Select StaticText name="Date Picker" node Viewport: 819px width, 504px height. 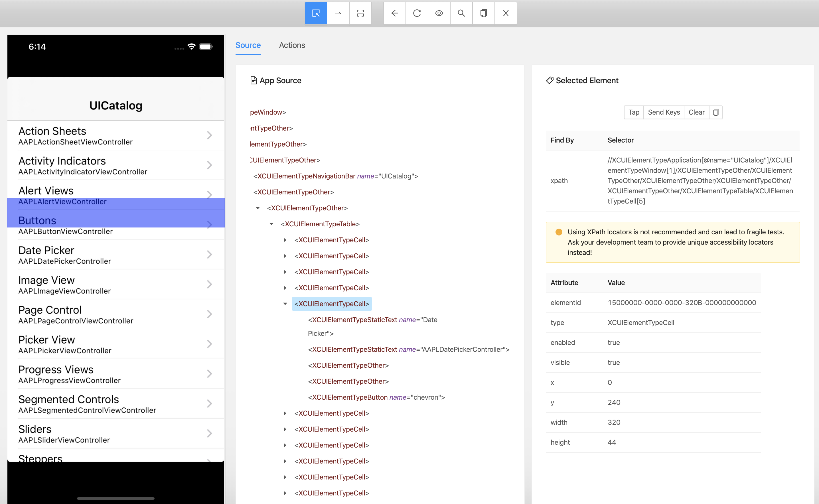372,326
